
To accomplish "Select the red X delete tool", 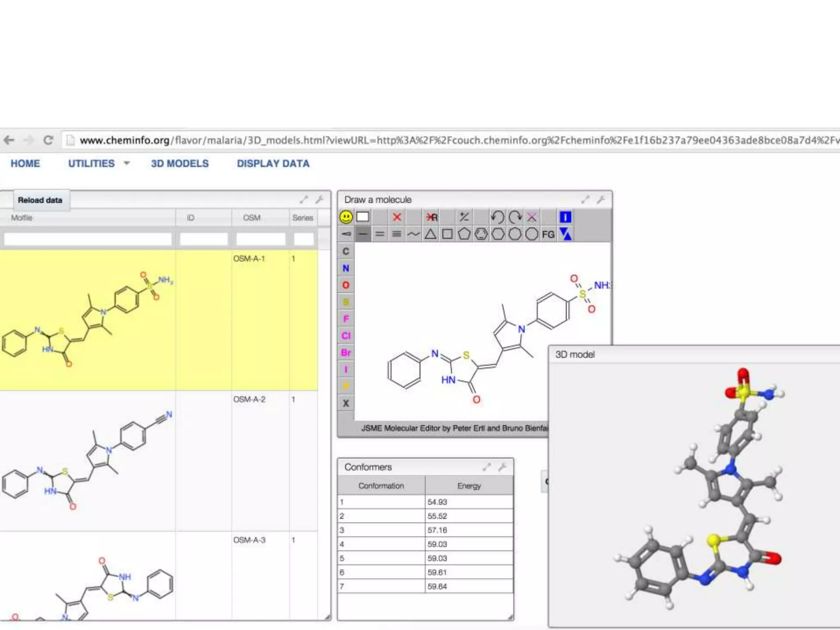I will point(397,217).
